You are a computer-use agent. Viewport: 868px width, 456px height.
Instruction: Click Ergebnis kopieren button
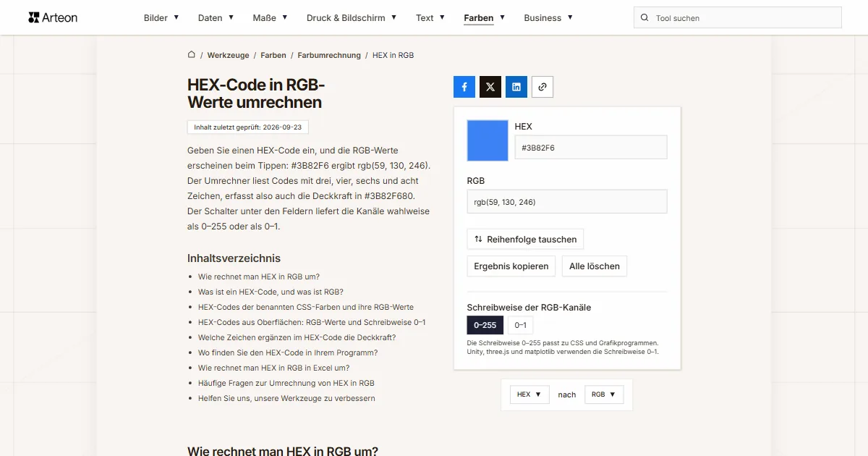click(511, 266)
